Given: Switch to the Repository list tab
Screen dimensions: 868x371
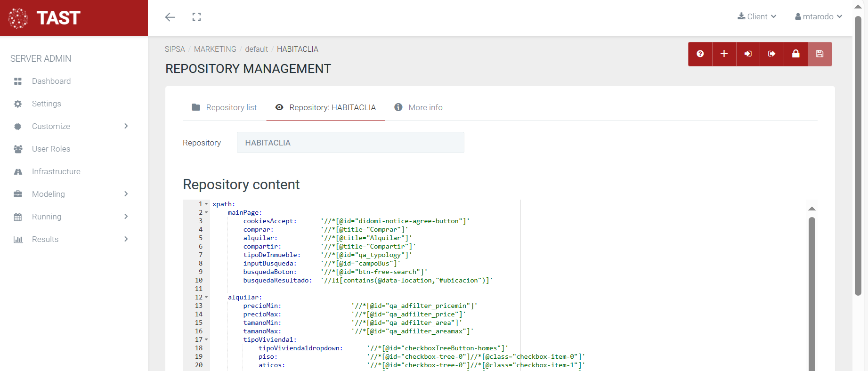Looking at the screenshot, I should click(224, 107).
